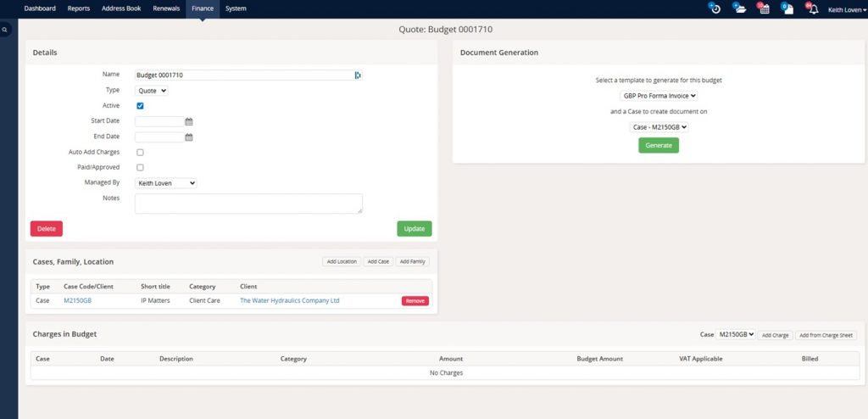
Task: Open the Renewals menu
Action: pos(166,8)
